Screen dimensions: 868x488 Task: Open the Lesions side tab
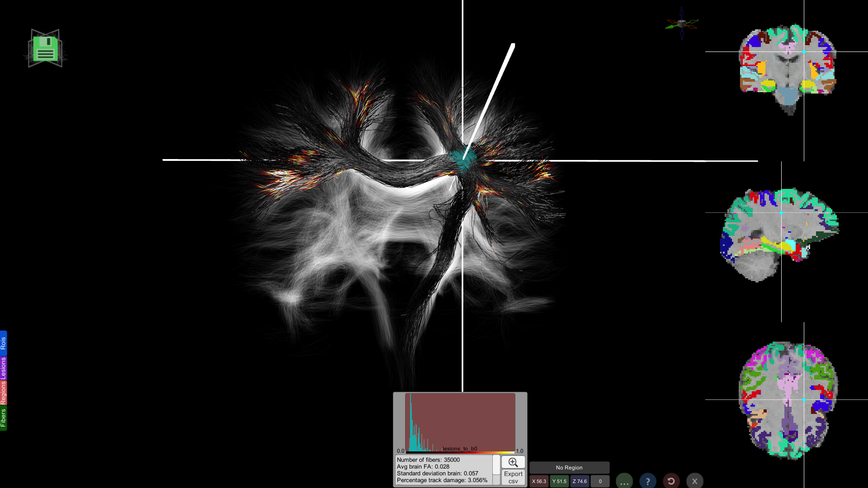pos(3,368)
